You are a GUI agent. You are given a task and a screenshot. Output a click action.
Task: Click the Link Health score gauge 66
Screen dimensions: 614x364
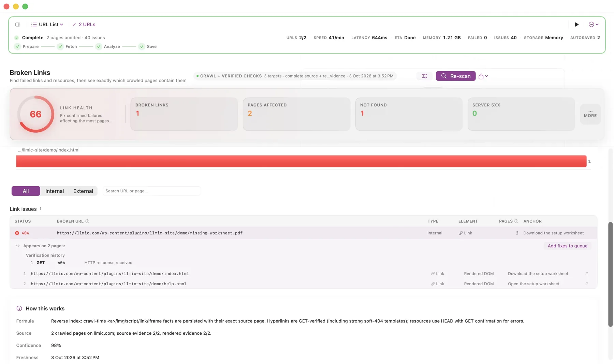35,114
